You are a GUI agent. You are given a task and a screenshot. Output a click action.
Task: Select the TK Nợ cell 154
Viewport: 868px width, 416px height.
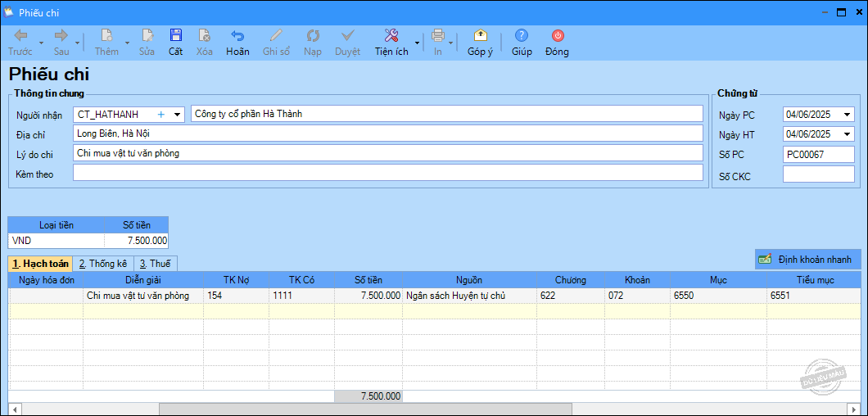click(237, 296)
